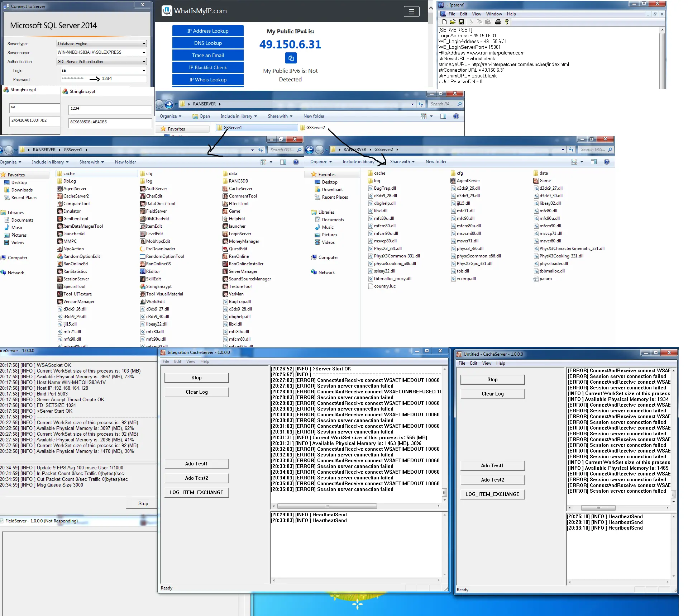The width and height of the screenshot is (688, 616).
Task: Select Downloads in the GSServer1 explorer sidebar
Action: [x=22, y=190]
